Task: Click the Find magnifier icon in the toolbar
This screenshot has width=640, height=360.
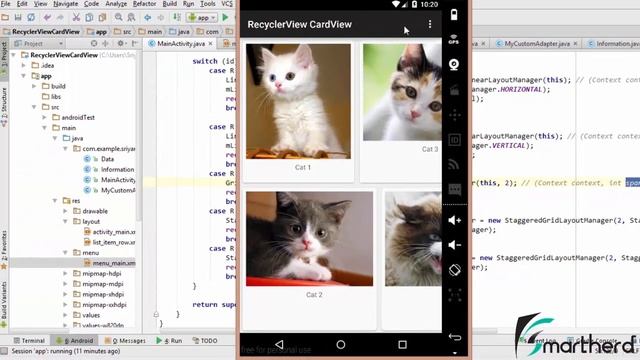Action: coord(118,18)
